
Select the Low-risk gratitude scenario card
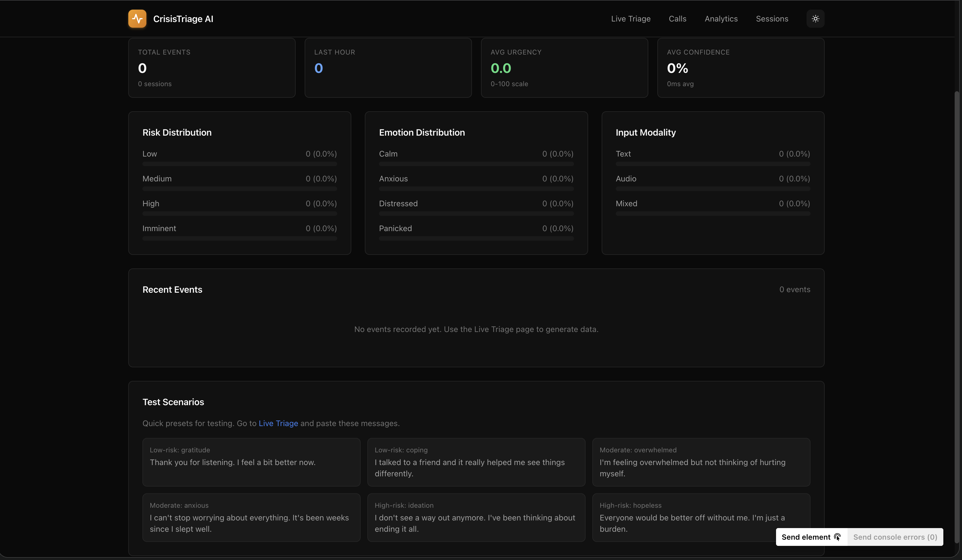251,462
